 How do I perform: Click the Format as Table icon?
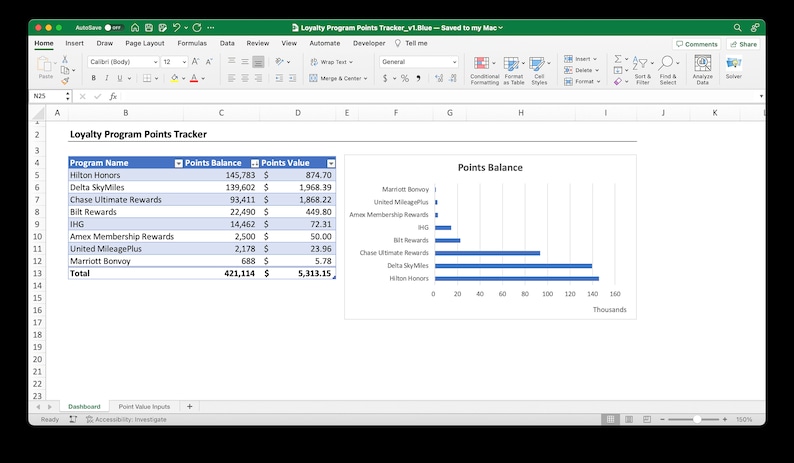click(x=511, y=63)
